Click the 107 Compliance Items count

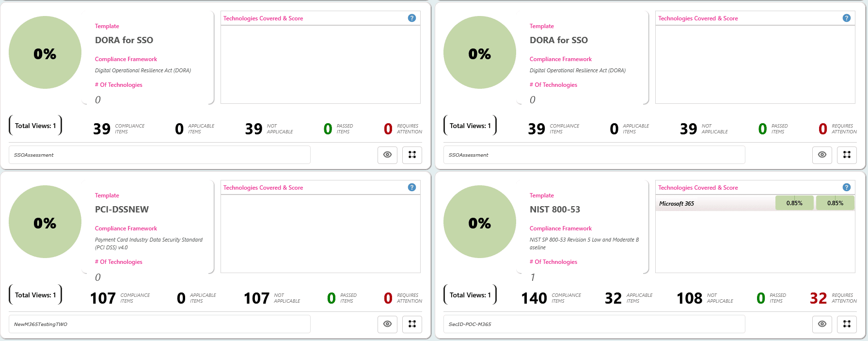[x=103, y=298]
